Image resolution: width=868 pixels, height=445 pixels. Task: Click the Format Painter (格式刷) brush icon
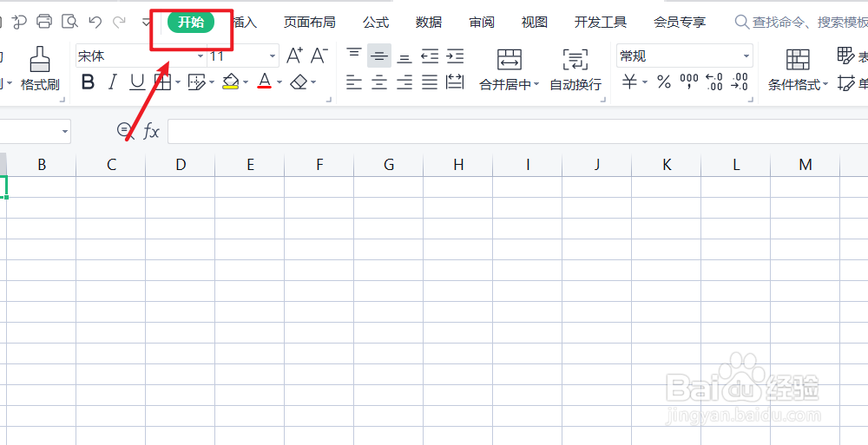click(x=40, y=59)
